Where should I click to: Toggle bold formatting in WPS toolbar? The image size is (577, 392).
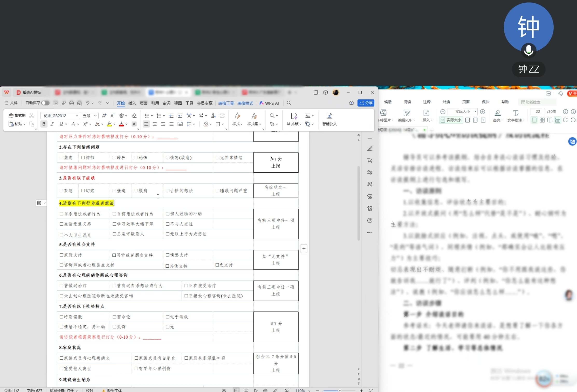pos(44,124)
